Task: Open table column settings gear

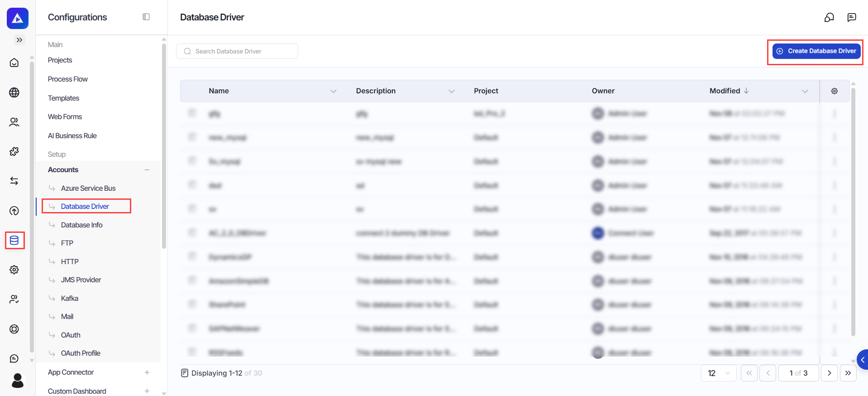Action: point(835,91)
